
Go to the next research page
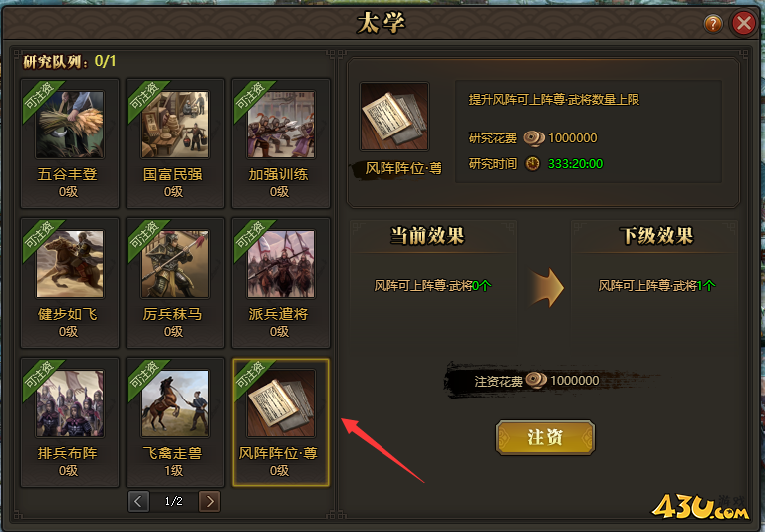210,502
